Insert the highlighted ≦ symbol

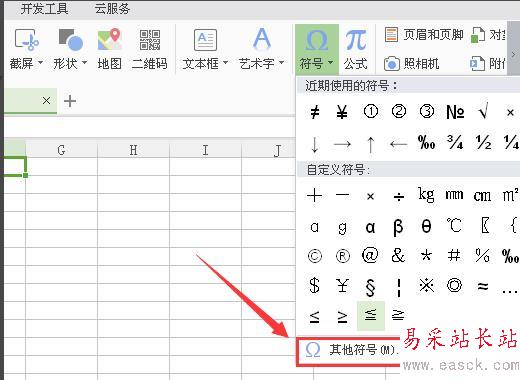pyautogui.click(x=371, y=316)
